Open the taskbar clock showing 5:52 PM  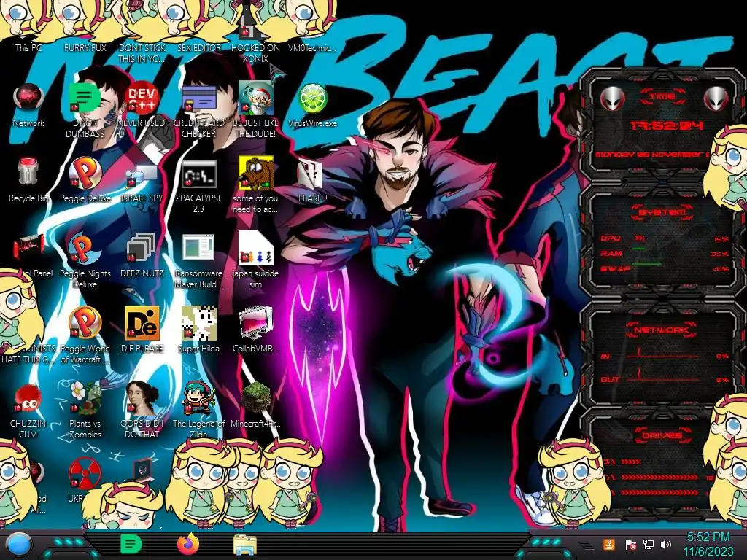pyautogui.click(x=708, y=545)
